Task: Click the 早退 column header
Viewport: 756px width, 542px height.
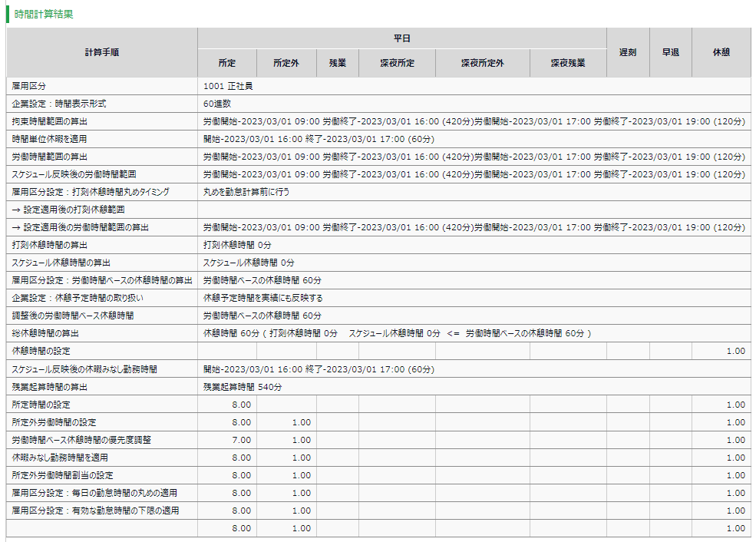Action: point(670,52)
